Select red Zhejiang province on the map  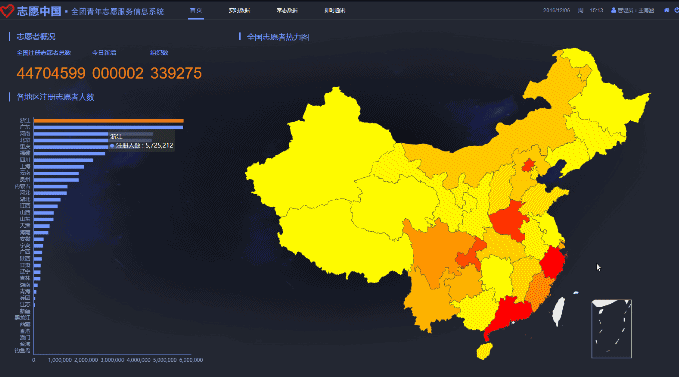553,262
